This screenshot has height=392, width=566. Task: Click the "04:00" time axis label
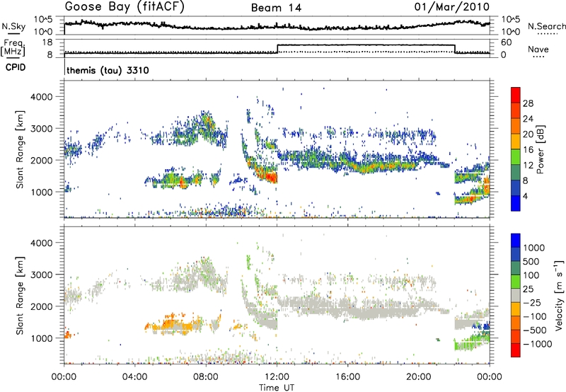(x=135, y=377)
